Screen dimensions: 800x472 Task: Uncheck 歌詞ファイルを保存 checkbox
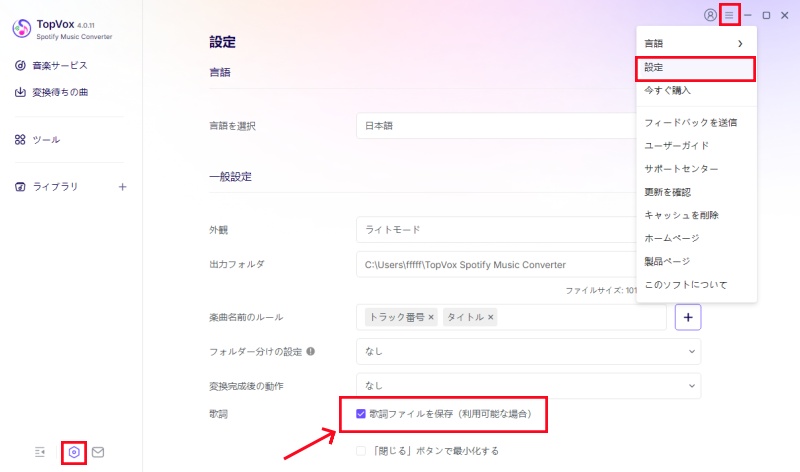tap(361, 413)
